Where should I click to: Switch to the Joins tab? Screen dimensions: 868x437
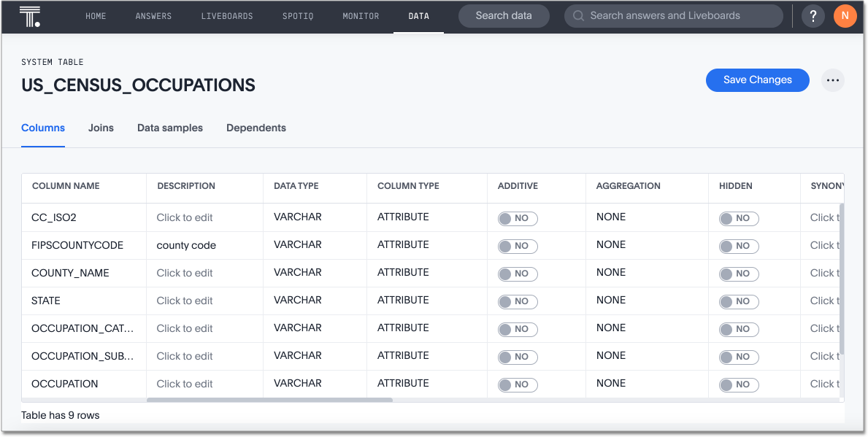101,128
